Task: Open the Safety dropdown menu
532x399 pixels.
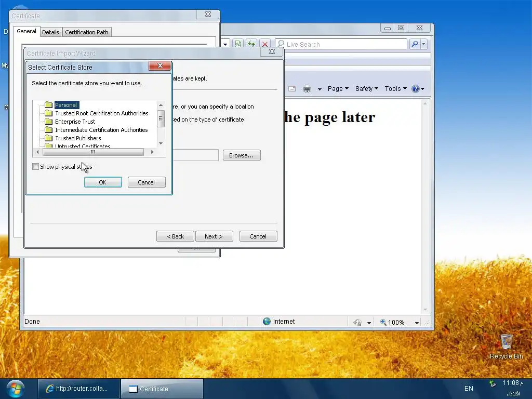Action: (366, 88)
